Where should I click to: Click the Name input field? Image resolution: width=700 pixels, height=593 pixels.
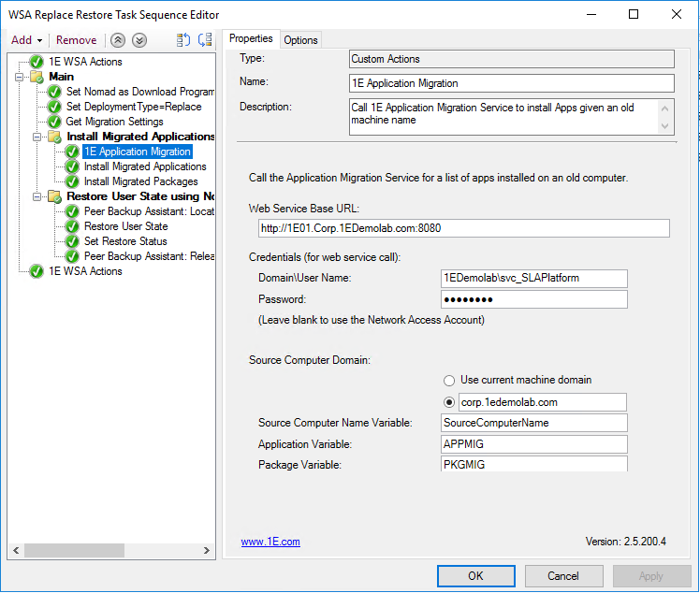tap(512, 83)
